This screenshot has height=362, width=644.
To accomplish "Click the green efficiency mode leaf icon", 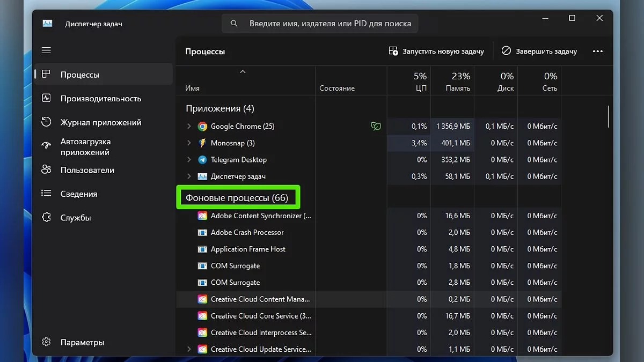I will click(376, 127).
